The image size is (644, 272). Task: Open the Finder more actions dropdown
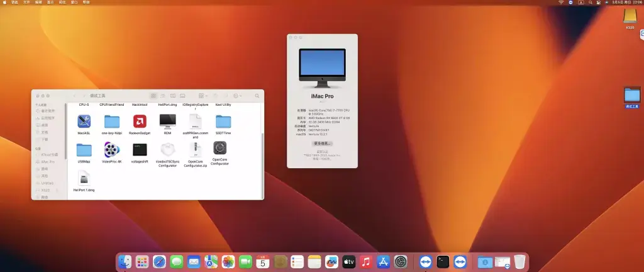click(x=237, y=96)
